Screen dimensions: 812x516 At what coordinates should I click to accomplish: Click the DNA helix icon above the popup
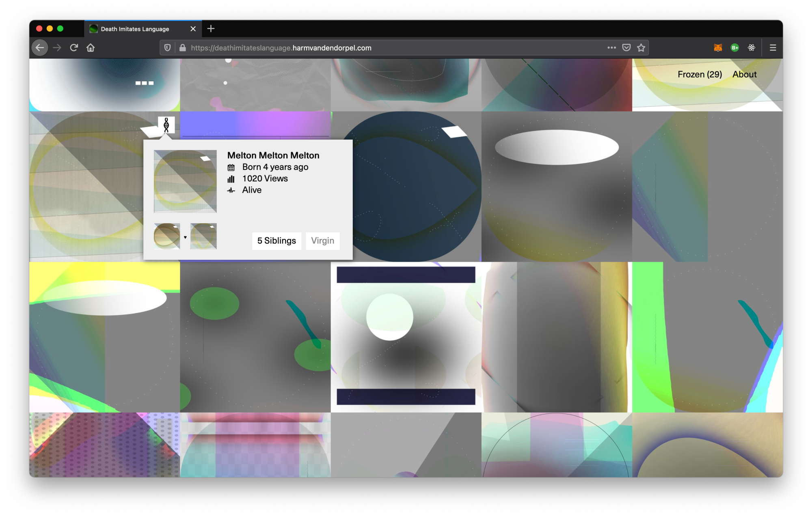(x=166, y=125)
